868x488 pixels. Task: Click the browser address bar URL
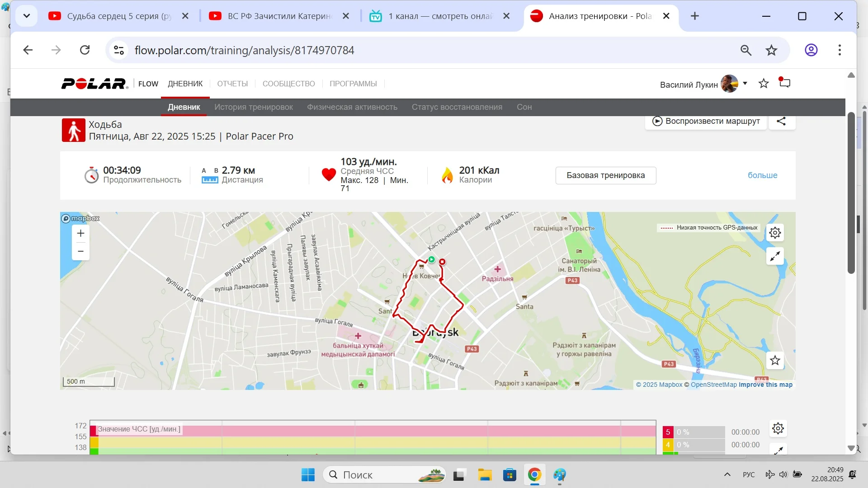(x=244, y=50)
